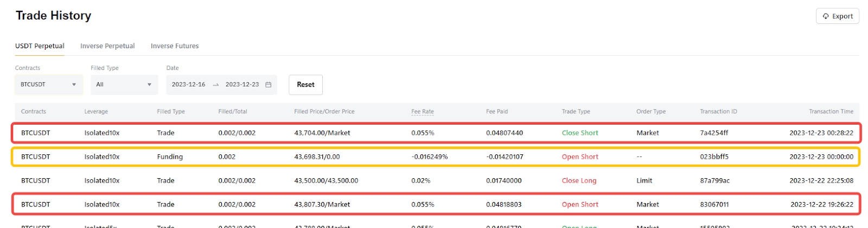The height and width of the screenshot is (228, 868).
Task: Click the end date 2023-12-23
Action: click(242, 84)
